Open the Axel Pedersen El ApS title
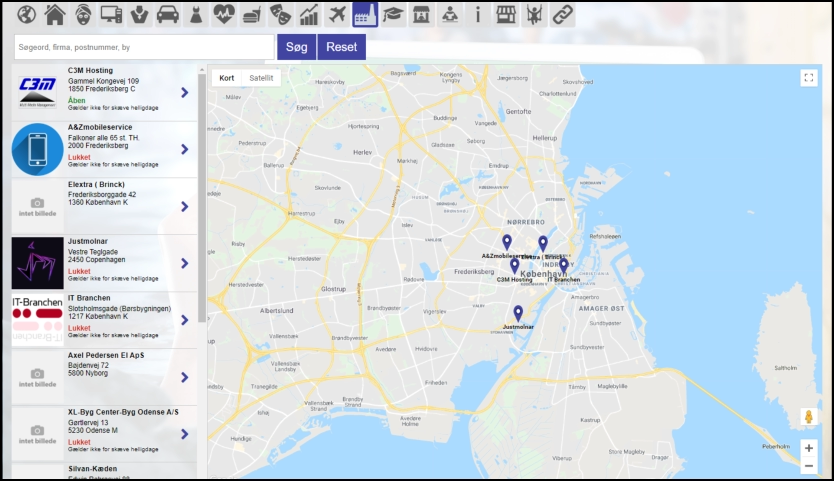The image size is (834, 481). (106, 355)
